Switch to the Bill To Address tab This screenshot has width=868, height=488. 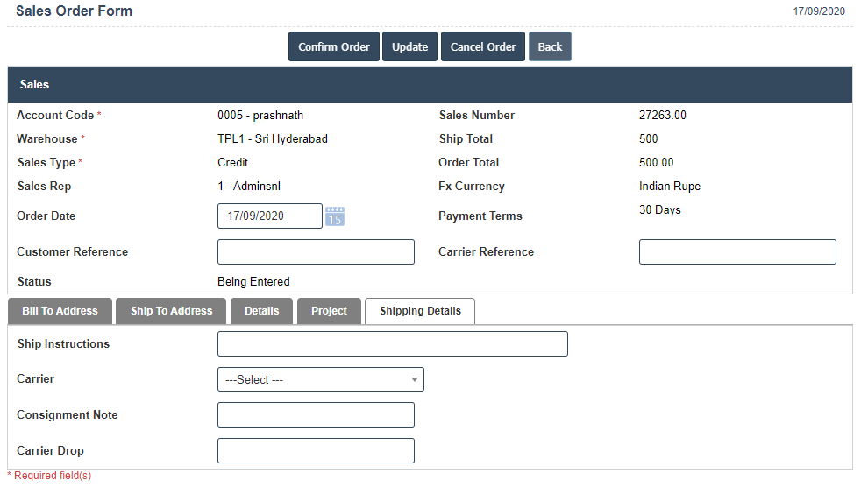pos(60,311)
